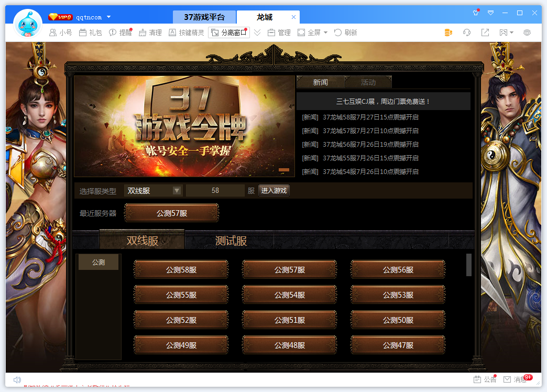Toggle the sound speaker icon

(x=17, y=379)
